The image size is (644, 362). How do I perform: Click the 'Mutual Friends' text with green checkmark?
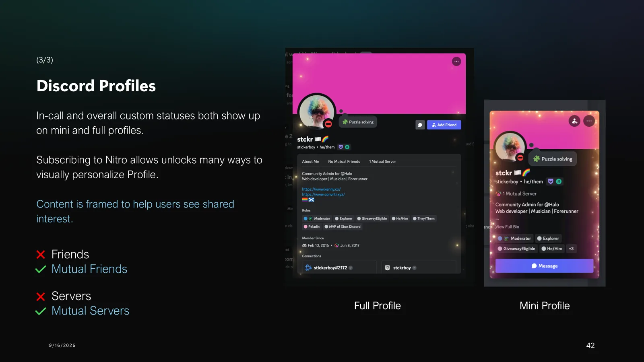coord(89,269)
